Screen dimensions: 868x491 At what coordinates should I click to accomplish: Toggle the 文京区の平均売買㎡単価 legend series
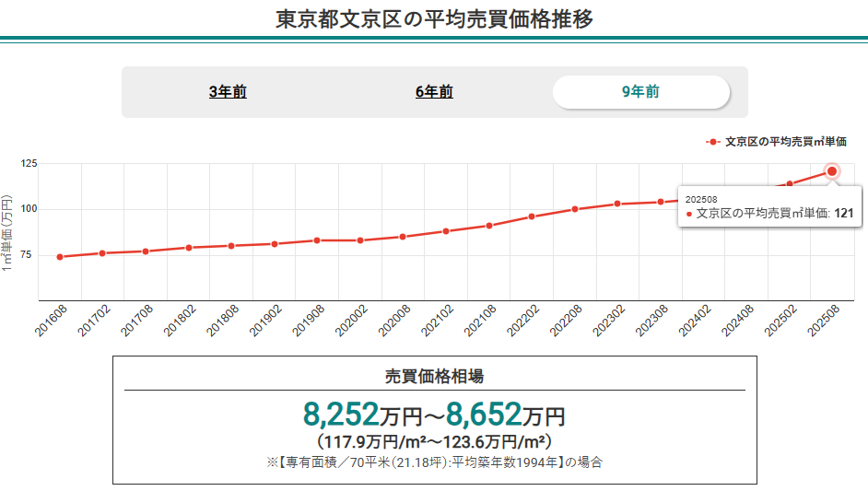click(x=776, y=142)
